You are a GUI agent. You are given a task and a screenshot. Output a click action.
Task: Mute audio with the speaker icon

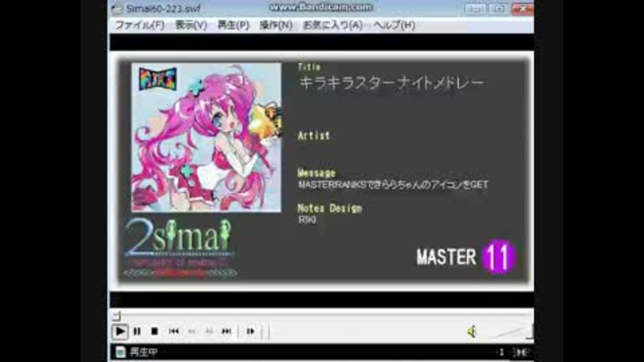[x=472, y=332]
